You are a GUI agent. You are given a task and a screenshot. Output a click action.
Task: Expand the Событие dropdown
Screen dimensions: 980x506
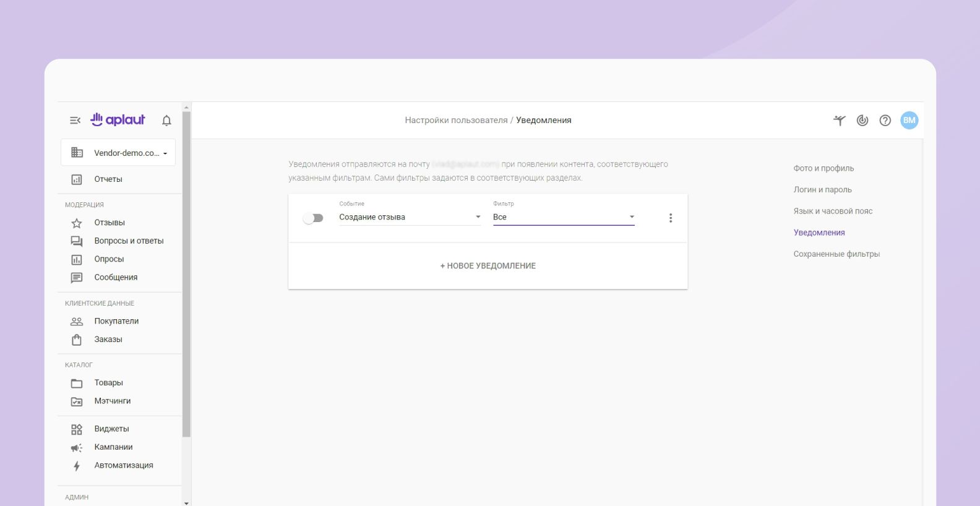410,217
